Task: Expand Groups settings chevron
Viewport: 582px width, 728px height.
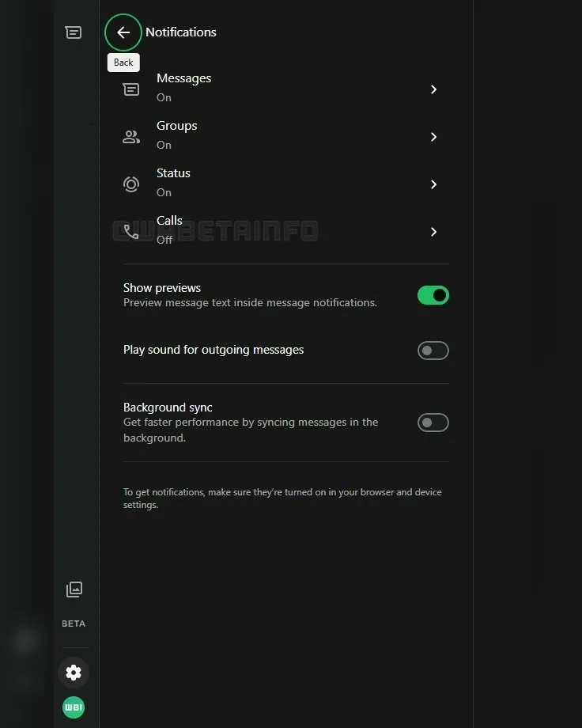Action: tap(433, 137)
